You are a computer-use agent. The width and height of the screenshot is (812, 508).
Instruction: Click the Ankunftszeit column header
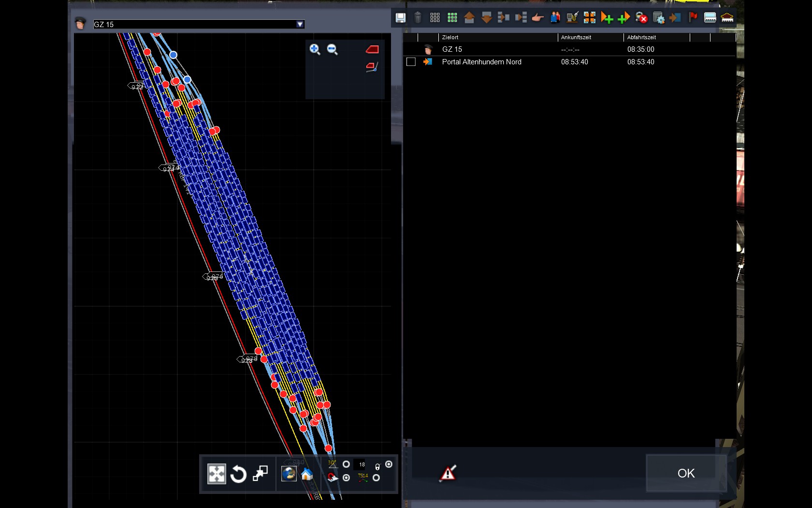576,37
